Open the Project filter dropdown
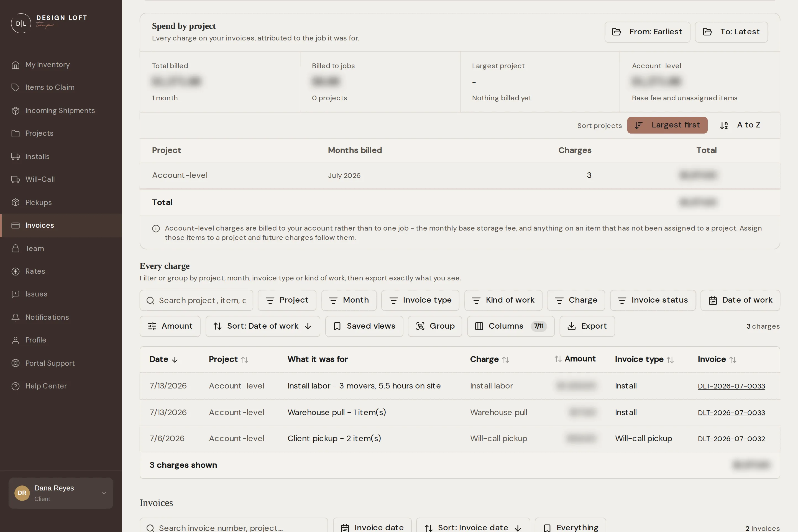Image resolution: width=798 pixels, height=532 pixels. [x=287, y=300]
